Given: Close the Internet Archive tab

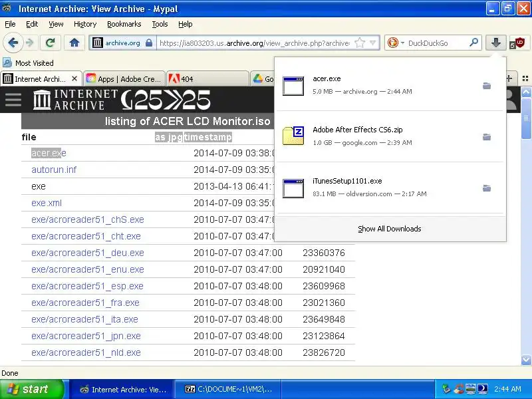Looking at the screenshot, I should click(x=74, y=78).
